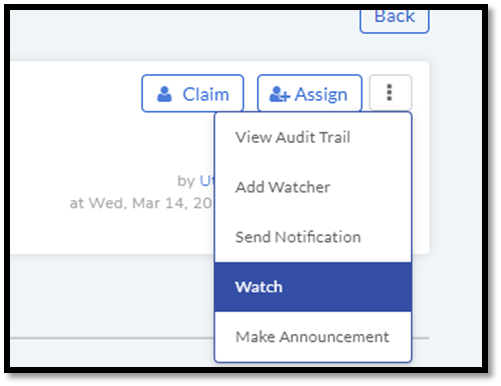Click the "by" label before author name
501x386 pixels.
(186, 181)
